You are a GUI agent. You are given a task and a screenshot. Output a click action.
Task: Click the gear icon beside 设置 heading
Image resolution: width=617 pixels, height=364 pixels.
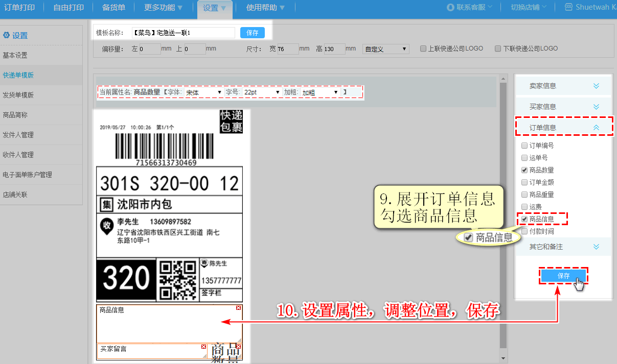coord(6,35)
